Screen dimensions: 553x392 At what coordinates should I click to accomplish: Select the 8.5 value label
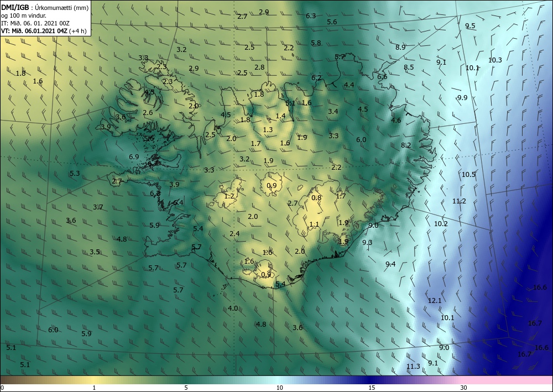point(409,67)
